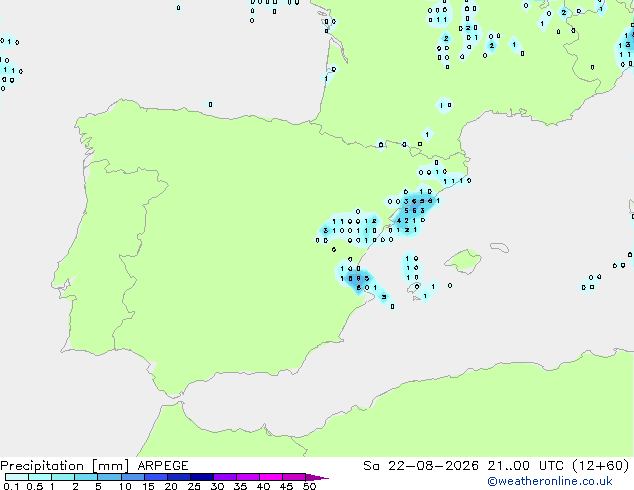Click the small Menorca island outline
Viewport: 634px width, 490px height.
[x=499, y=247]
